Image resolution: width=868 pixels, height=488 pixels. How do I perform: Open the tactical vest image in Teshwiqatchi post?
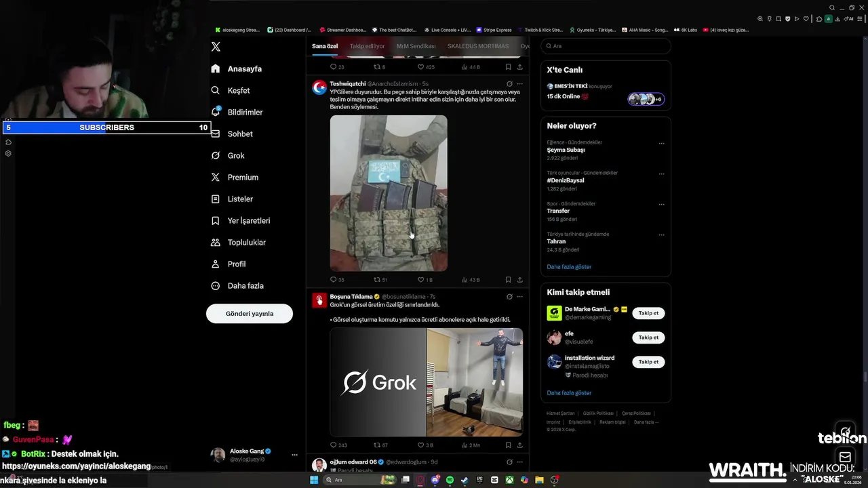click(x=389, y=193)
